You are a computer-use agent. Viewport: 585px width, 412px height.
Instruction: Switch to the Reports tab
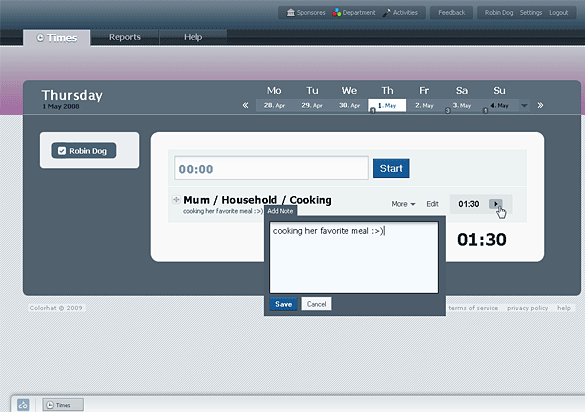[x=125, y=37]
